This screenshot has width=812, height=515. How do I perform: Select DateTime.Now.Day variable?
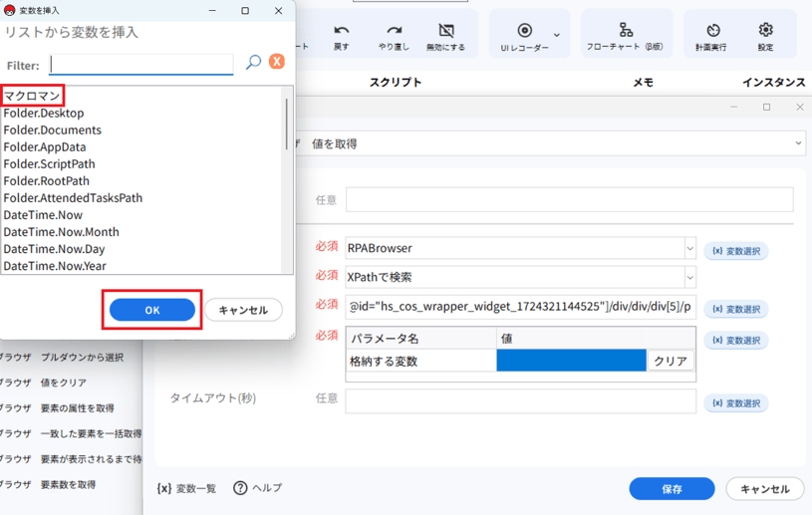tap(54, 249)
